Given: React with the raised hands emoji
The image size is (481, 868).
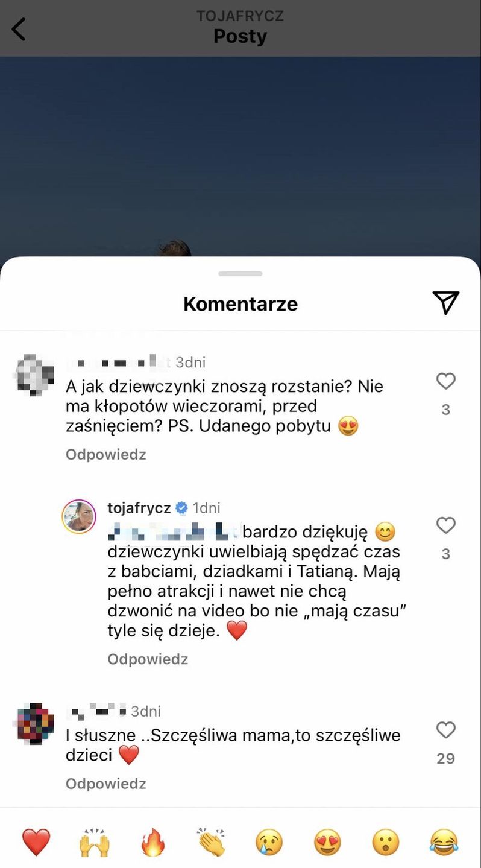Looking at the screenshot, I should (95, 842).
